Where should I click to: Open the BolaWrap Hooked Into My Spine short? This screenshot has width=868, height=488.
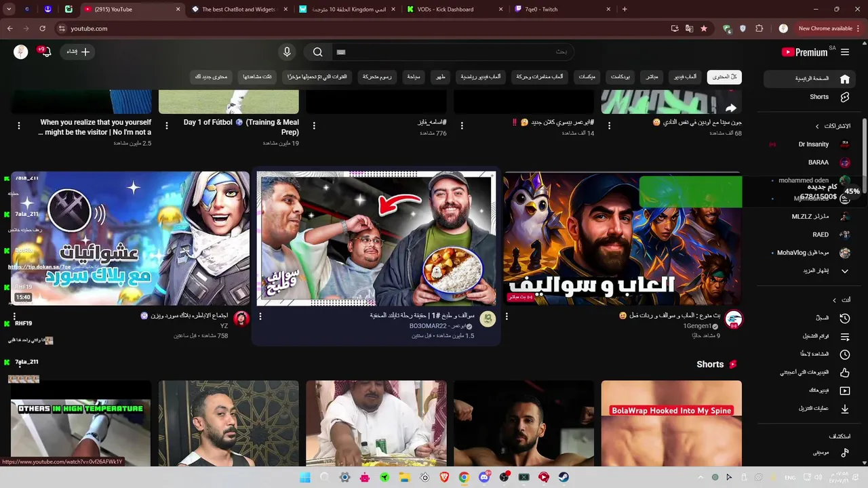pyautogui.click(x=671, y=423)
